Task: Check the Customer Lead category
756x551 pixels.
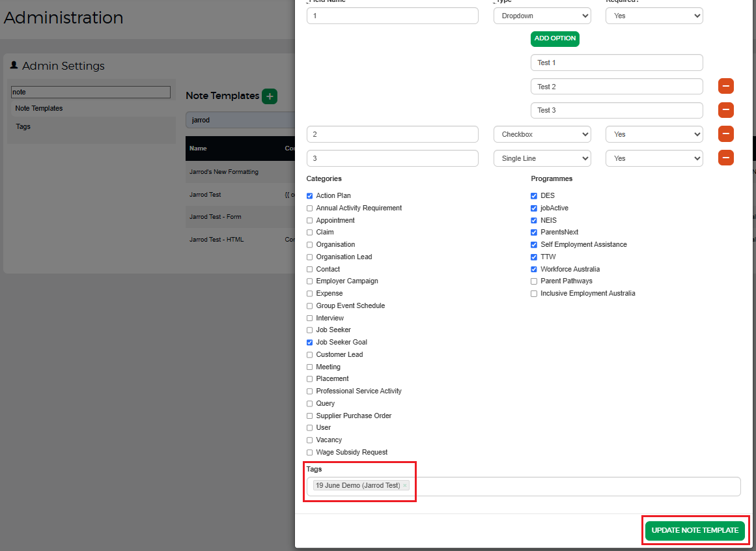Action: [309, 355]
